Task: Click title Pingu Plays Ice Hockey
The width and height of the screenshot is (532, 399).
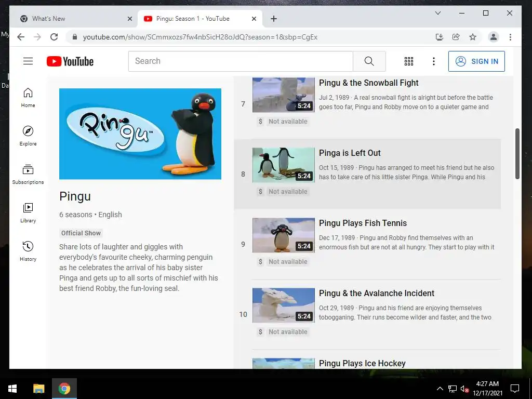Action: click(362, 363)
